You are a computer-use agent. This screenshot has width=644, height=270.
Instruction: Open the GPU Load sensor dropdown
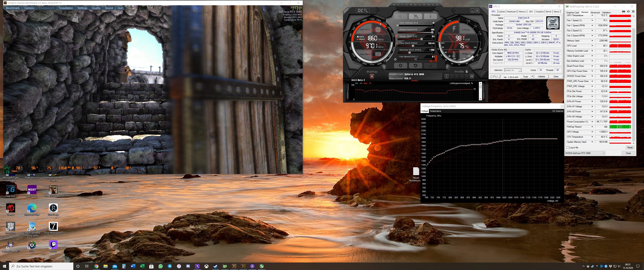[x=592, y=46]
